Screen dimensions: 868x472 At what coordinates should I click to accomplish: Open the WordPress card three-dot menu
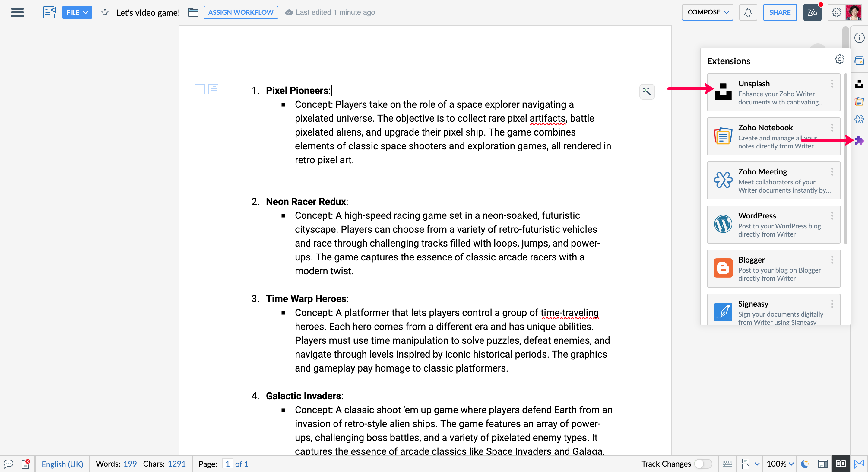[832, 216]
